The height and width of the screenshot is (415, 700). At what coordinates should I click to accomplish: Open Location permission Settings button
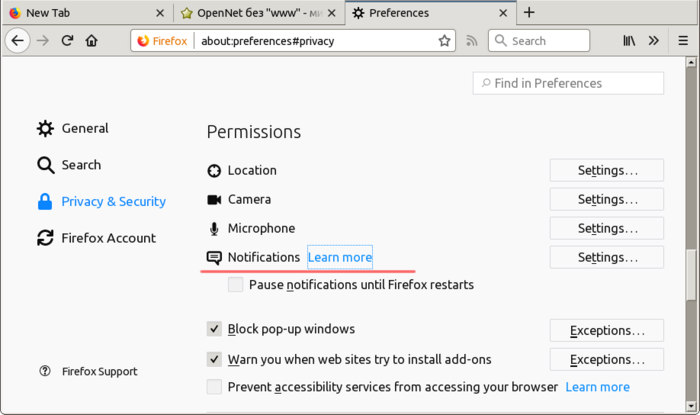click(606, 170)
